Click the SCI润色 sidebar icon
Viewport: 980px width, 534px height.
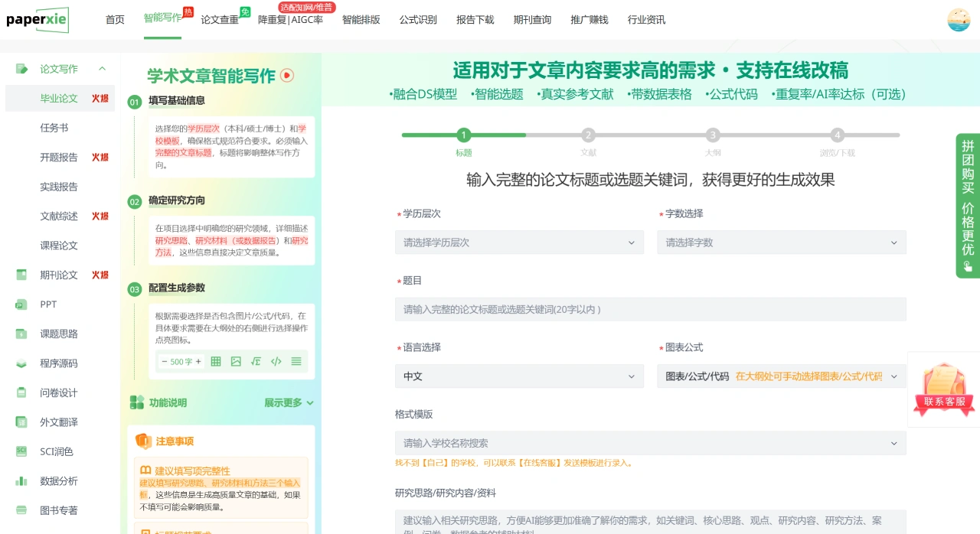[21, 451]
